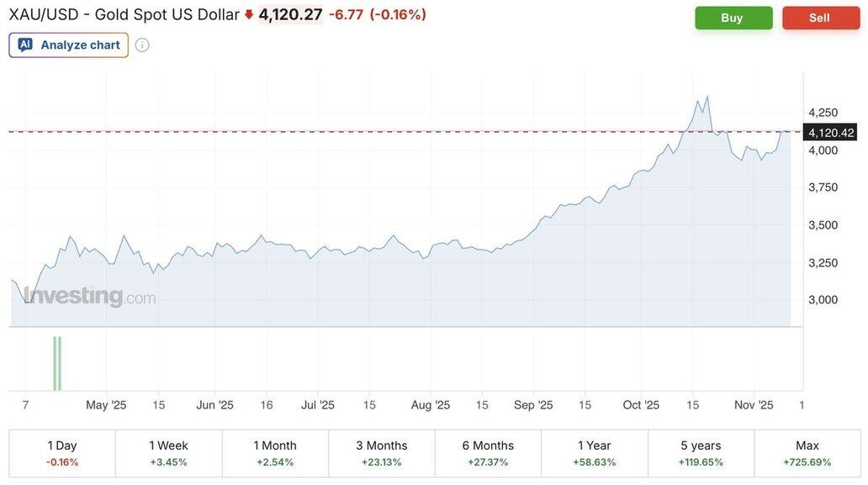Open the 1 Year timeframe tab
868x485 pixels.
(594, 453)
